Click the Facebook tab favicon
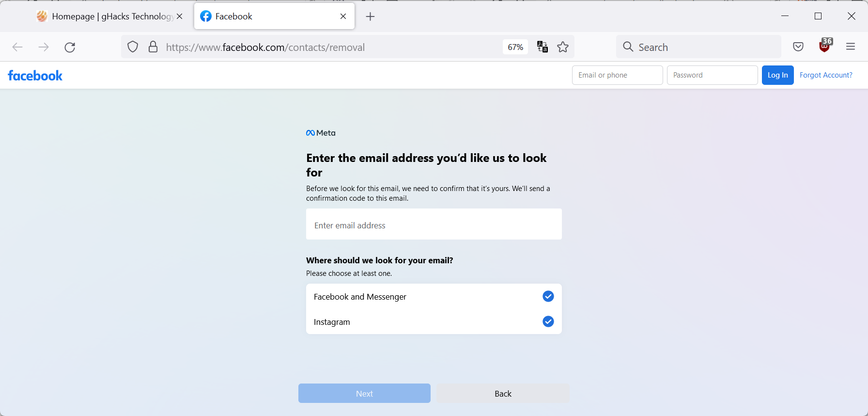Screen dimensions: 868x416 point(206,16)
